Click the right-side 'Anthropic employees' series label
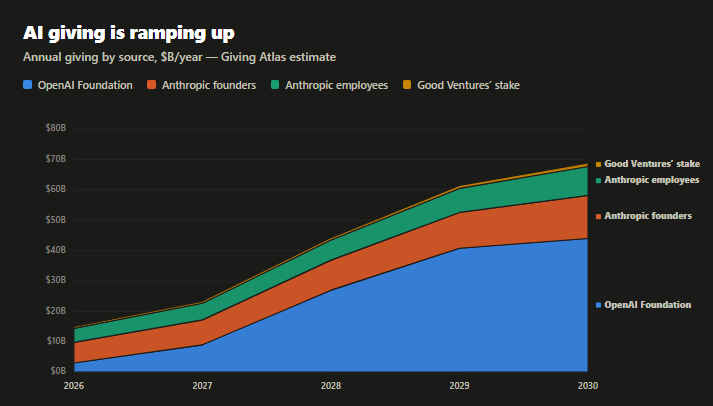This screenshot has height=406, width=713. tap(648, 180)
